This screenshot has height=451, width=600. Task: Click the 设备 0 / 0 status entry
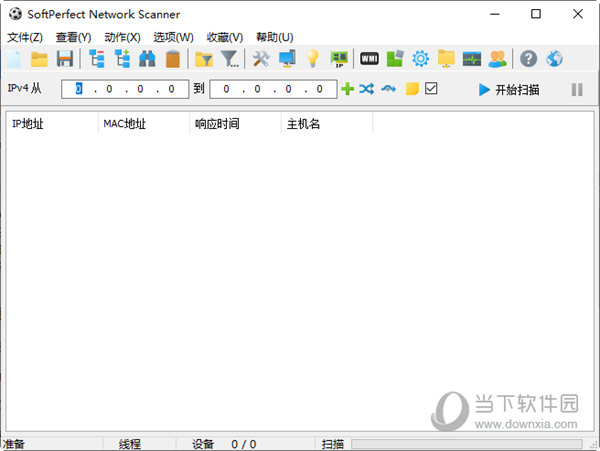pos(224,444)
